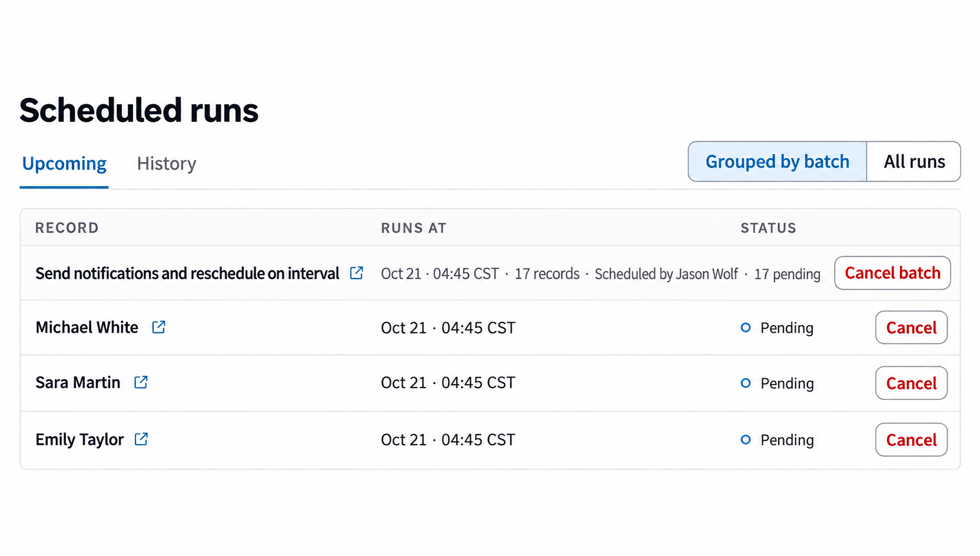The image size is (980, 556).
Task: Click the STATUS column header
Action: click(768, 228)
